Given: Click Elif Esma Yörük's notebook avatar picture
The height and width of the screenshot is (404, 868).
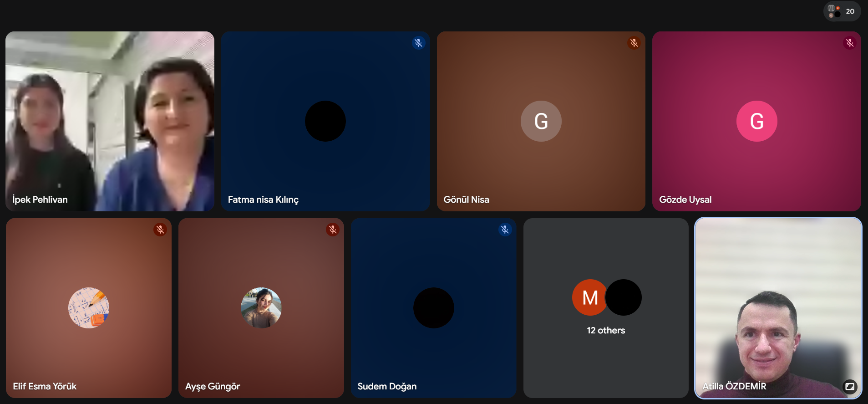Looking at the screenshot, I should [89, 307].
